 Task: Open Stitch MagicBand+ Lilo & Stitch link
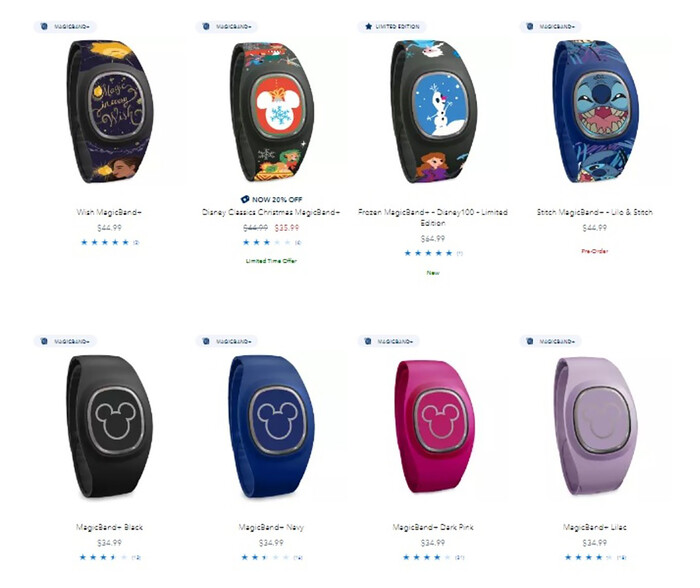pyautogui.click(x=595, y=212)
